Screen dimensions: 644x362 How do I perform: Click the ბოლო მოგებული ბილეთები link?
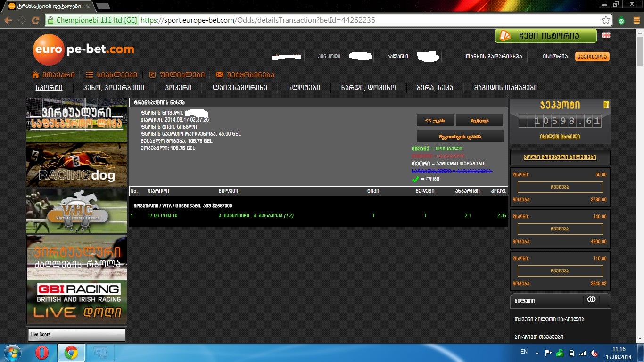click(560, 157)
